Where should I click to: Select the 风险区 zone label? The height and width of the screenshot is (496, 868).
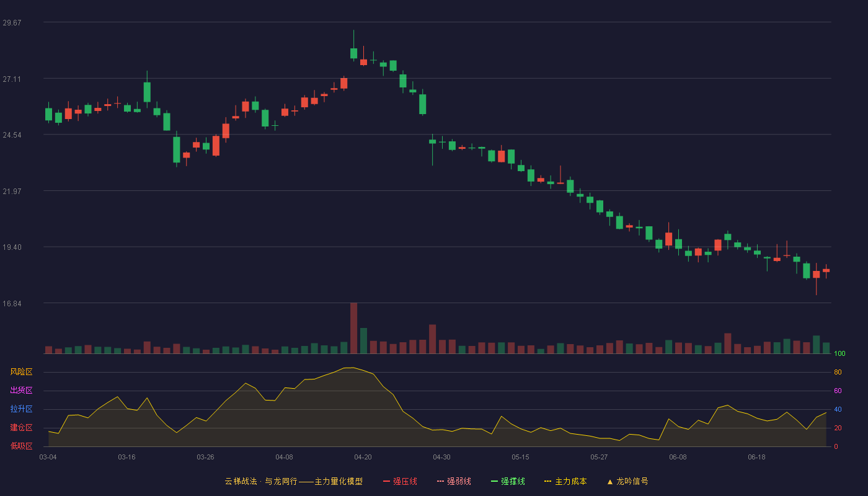(22, 372)
